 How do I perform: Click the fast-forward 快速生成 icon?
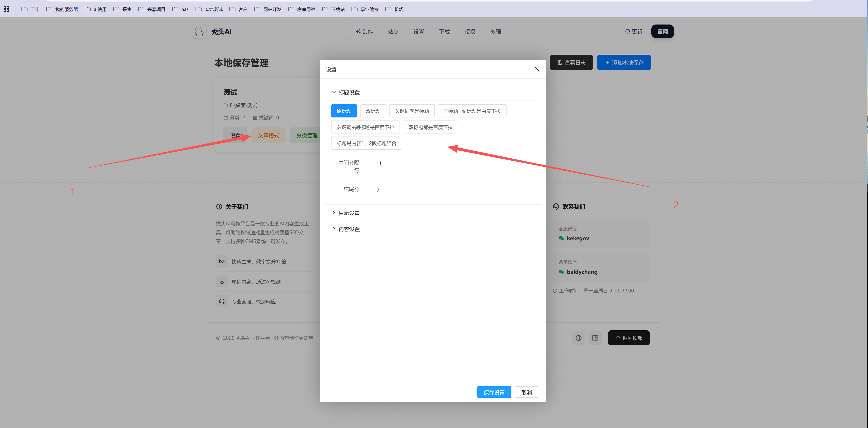222,261
